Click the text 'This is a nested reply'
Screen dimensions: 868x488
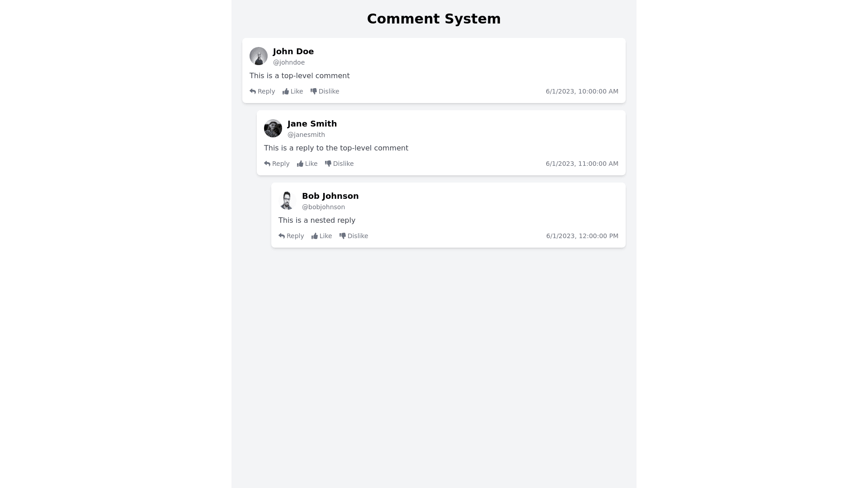coord(317,221)
